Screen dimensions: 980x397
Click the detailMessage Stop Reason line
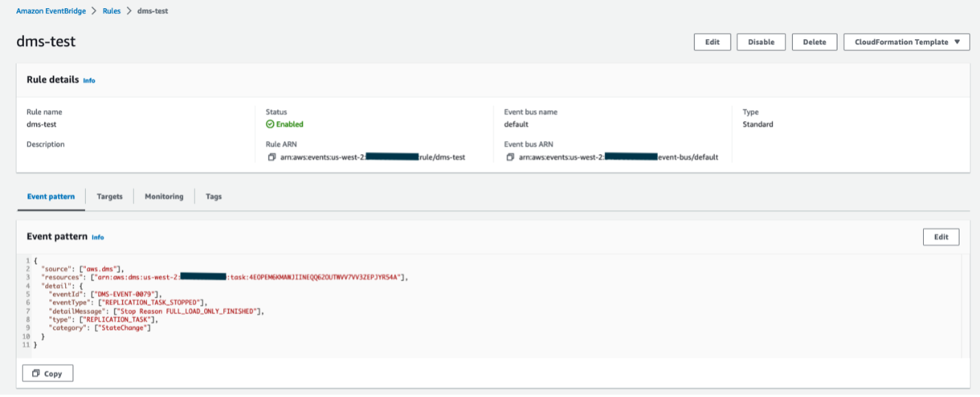pos(157,311)
